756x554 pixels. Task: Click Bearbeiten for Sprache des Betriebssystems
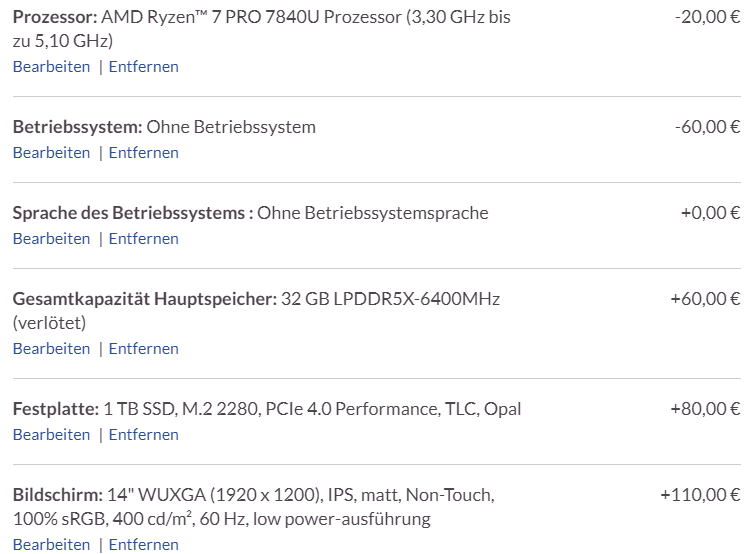point(51,239)
